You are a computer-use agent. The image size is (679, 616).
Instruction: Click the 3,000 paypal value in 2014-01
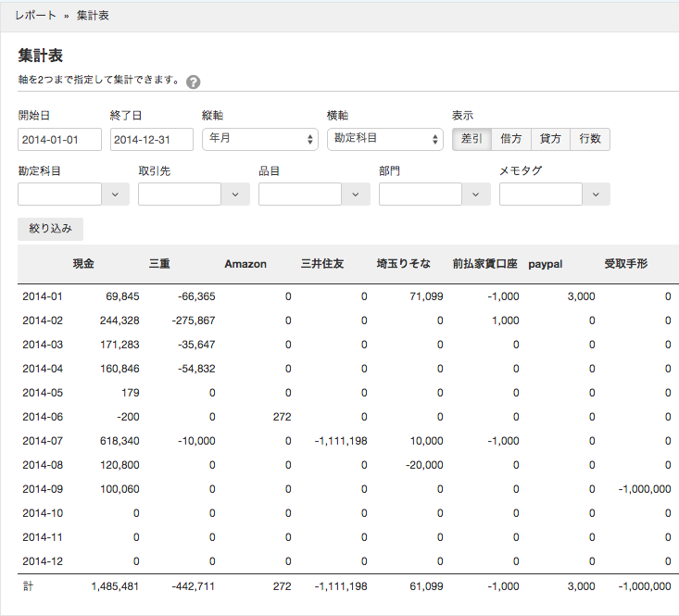coord(581,296)
